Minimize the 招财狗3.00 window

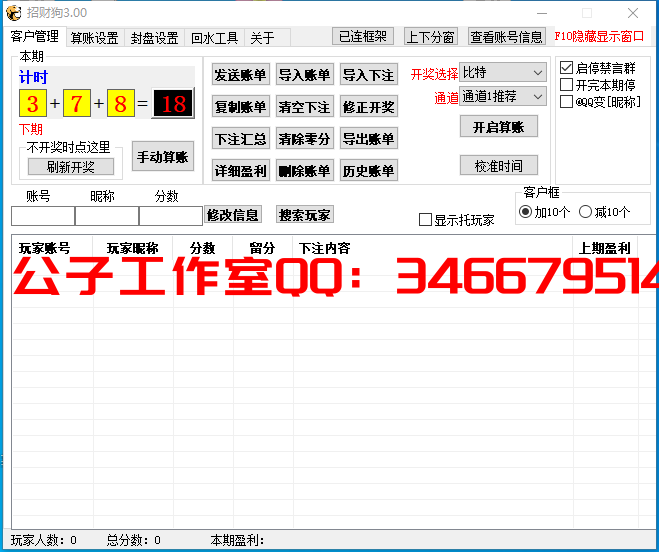542,13
